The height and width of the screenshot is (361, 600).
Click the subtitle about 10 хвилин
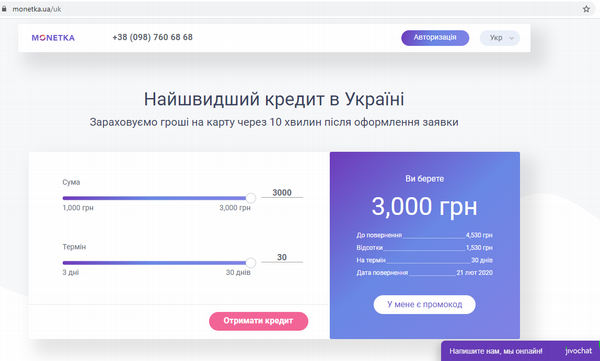[274, 123]
